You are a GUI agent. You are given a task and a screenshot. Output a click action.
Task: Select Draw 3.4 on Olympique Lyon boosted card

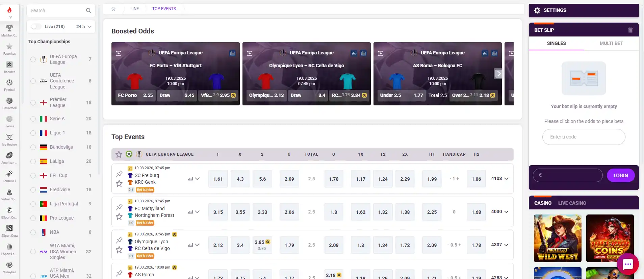click(x=308, y=95)
